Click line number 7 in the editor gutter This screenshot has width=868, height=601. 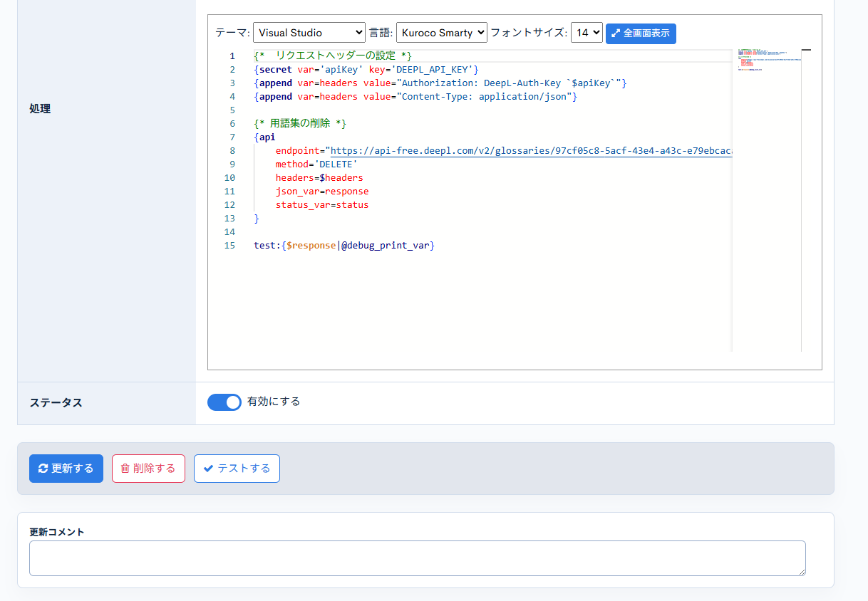tap(232, 137)
